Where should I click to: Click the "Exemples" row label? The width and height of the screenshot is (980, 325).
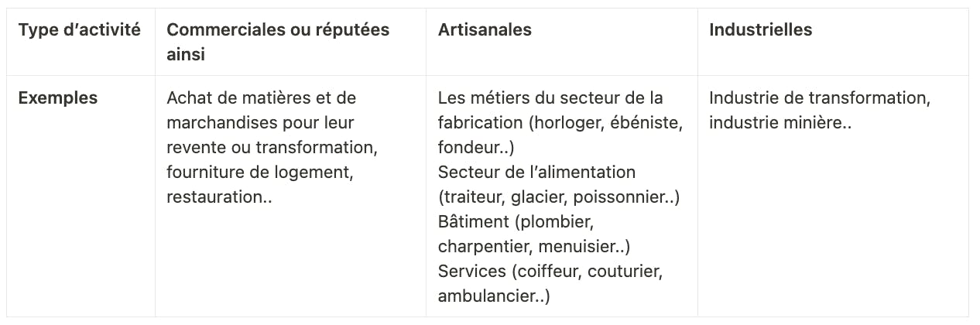tap(58, 98)
